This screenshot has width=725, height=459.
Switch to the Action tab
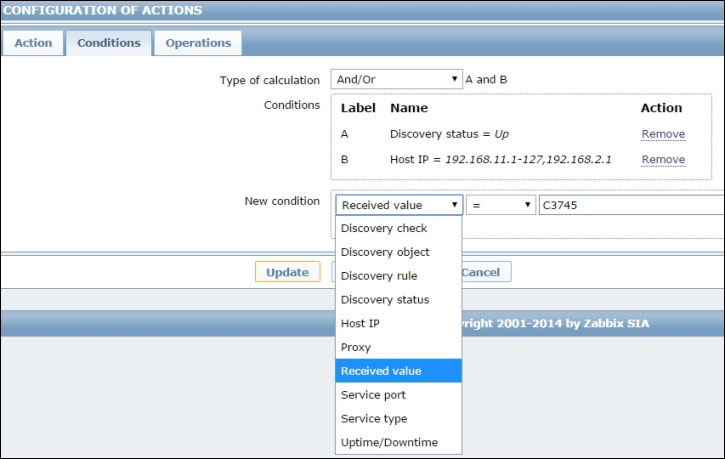tap(33, 43)
